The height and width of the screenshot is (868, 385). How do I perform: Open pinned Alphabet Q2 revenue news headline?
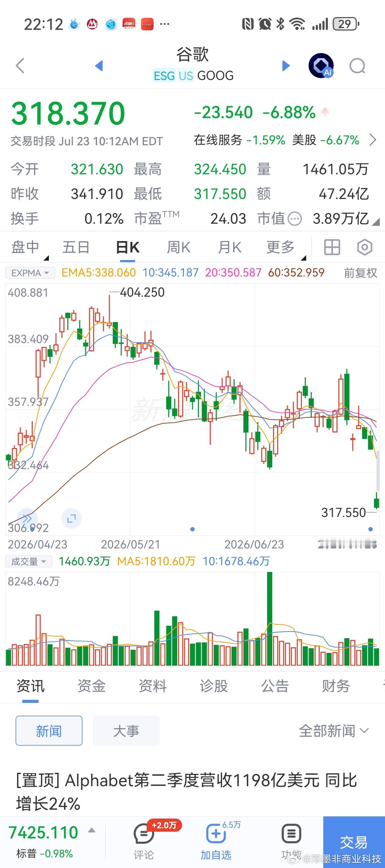[186, 792]
